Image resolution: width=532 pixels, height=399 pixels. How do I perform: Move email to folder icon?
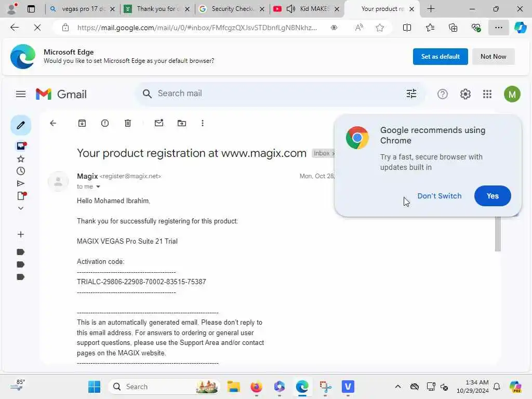(182, 123)
